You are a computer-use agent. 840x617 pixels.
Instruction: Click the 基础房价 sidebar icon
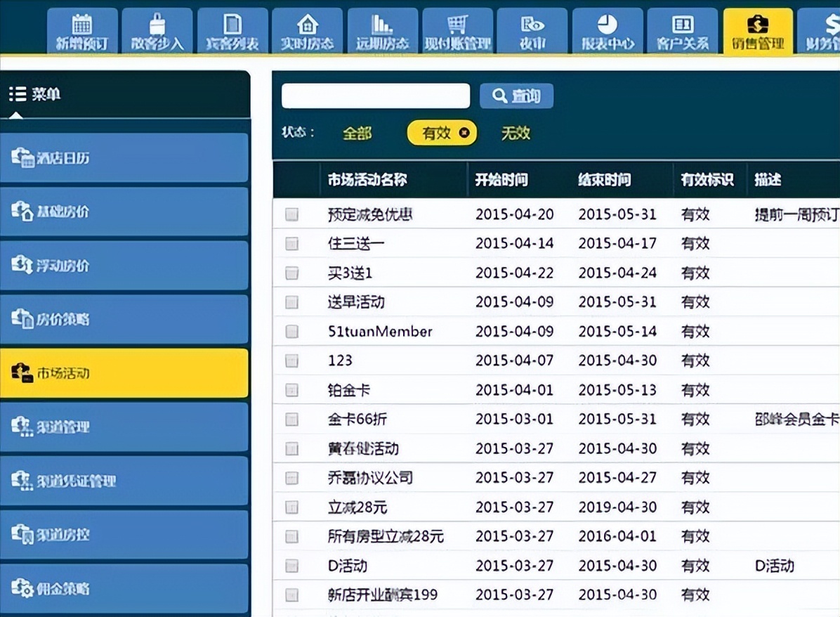coord(22,211)
